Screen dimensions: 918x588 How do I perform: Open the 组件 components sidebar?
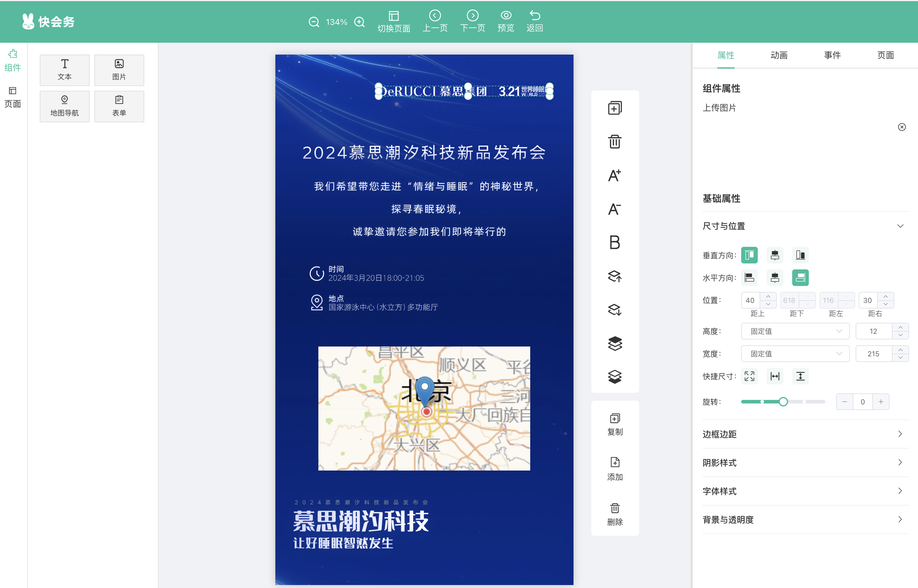[x=12, y=61]
